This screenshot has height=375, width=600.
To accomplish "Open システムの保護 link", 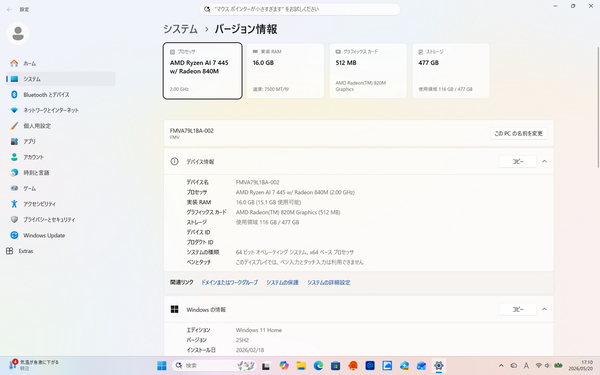I will 282,282.
